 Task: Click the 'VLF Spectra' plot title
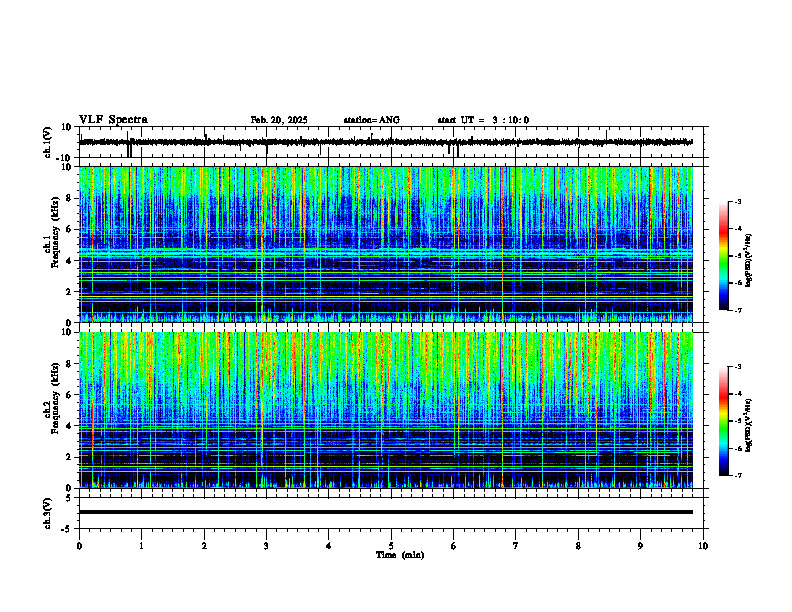[113, 120]
